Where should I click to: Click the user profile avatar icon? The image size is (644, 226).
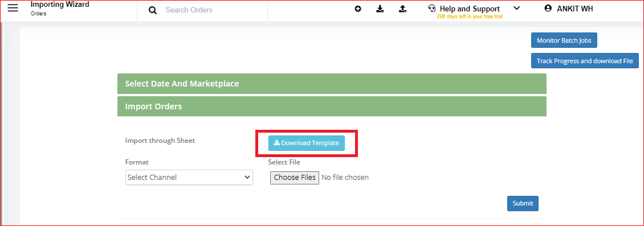(x=548, y=8)
